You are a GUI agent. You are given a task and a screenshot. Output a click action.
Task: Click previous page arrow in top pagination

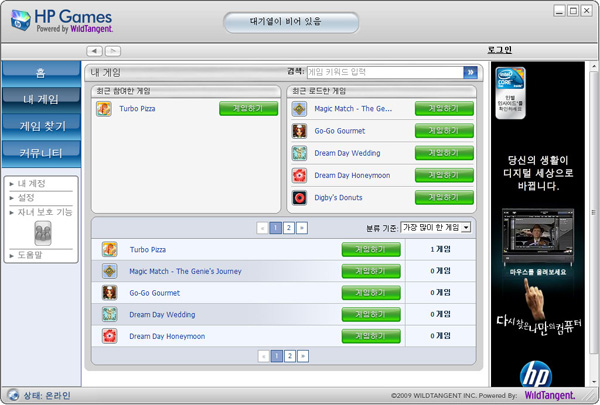(262, 228)
